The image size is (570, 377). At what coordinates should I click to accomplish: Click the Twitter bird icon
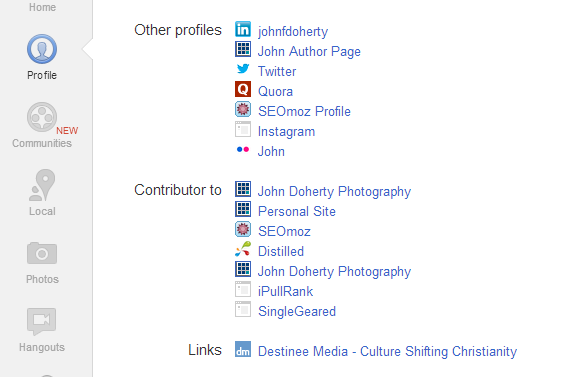(x=243, y=69)
